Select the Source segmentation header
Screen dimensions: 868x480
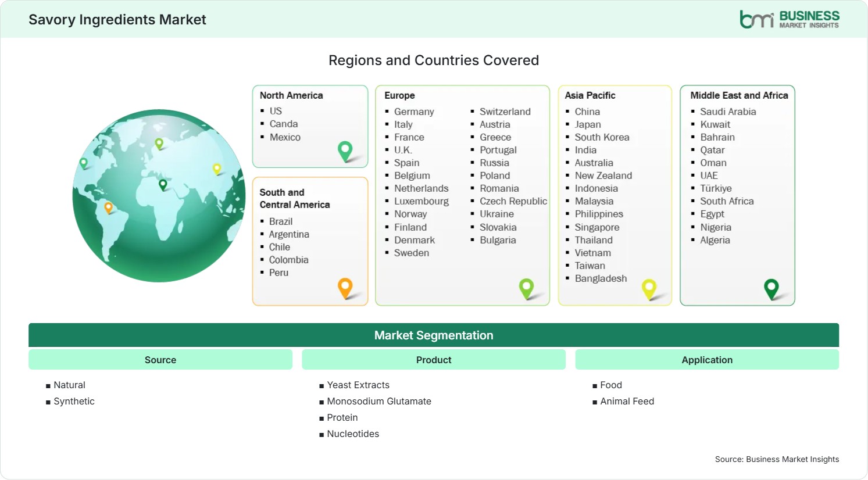point(160,360)
